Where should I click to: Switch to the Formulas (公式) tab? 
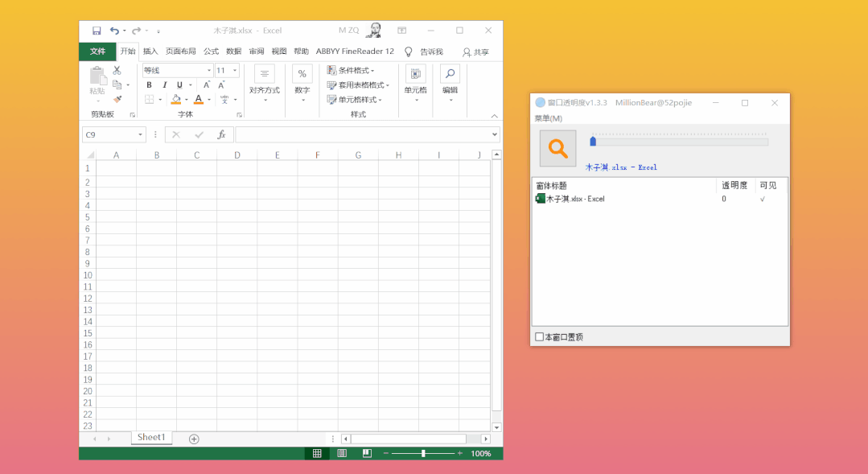point(211,52)
